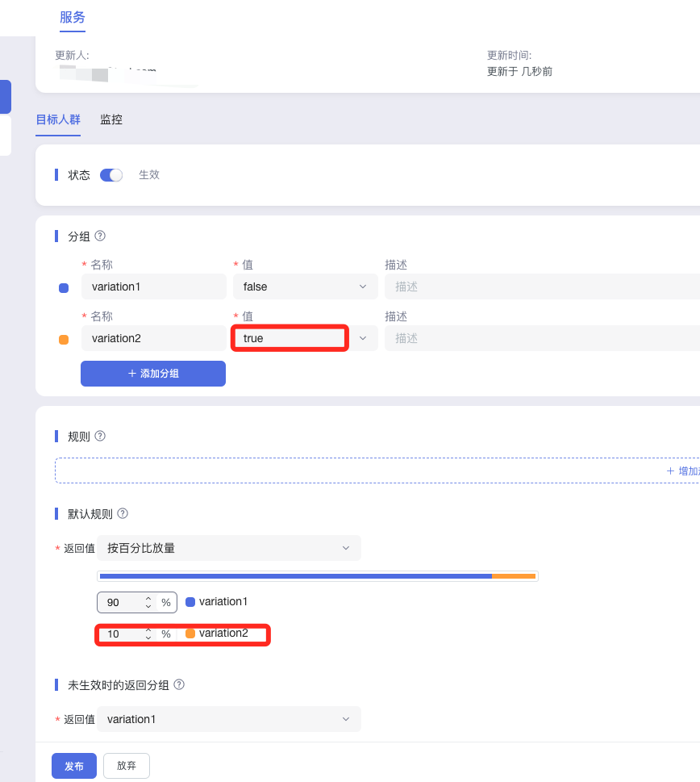Click help icon next to 默认规则

(123, 514)
